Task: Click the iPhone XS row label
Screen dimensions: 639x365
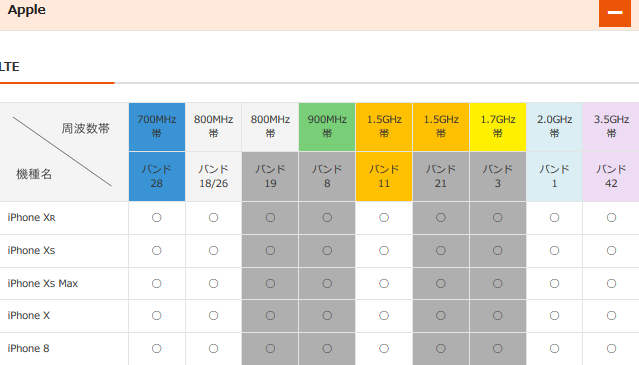Action: pyautogui.click(x=31, y=251)
